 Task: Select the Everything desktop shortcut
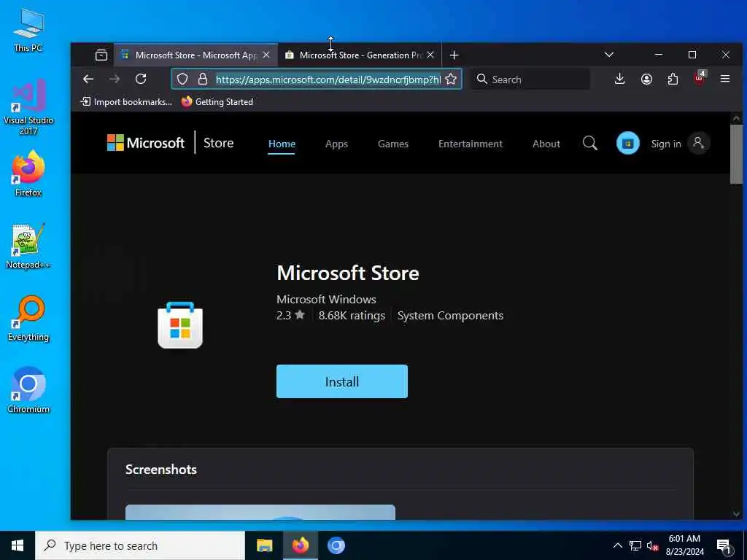28,319
